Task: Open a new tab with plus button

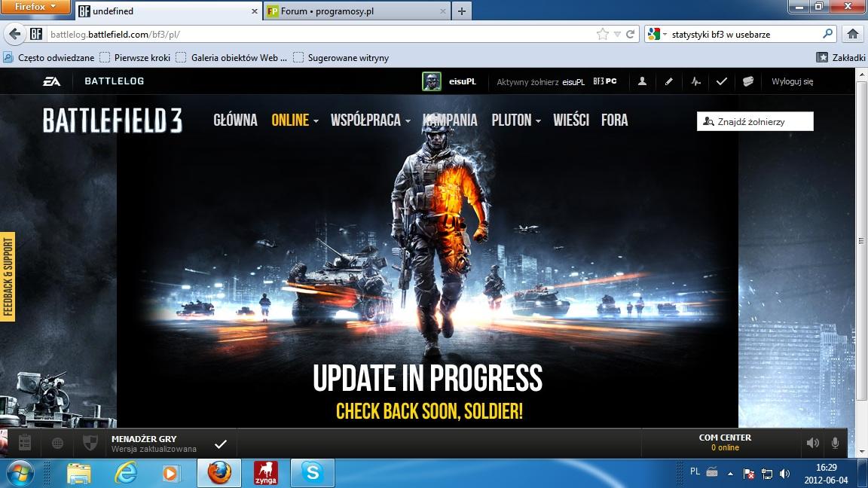Action: coord(462,11)
